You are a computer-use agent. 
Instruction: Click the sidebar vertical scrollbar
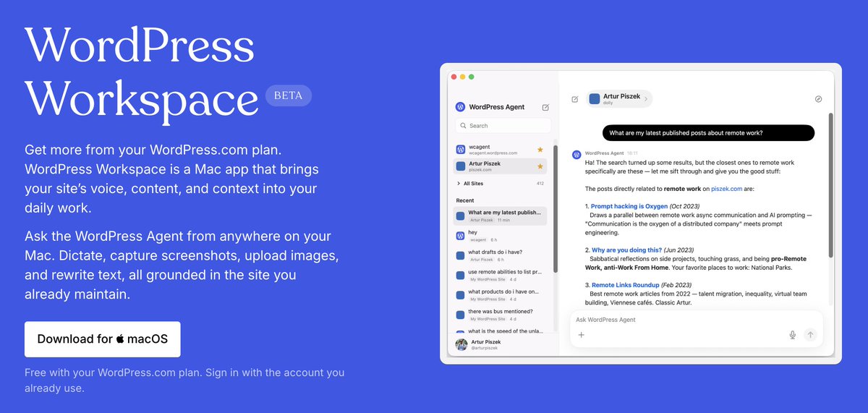[x=555, y=208]
